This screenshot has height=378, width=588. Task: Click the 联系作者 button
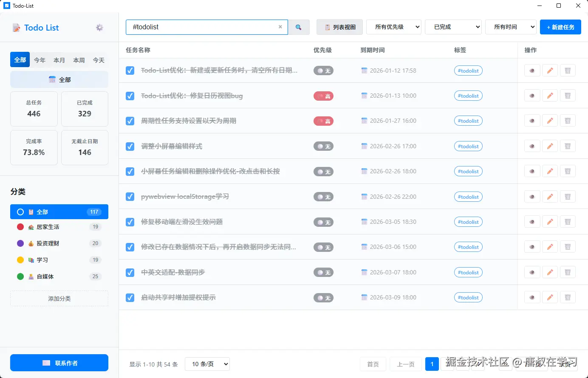pos(59,363)
